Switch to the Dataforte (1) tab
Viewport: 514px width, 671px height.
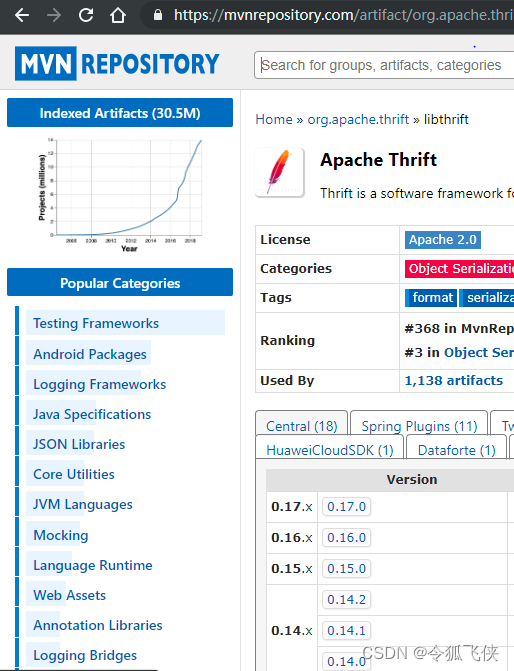pos(456,450)
